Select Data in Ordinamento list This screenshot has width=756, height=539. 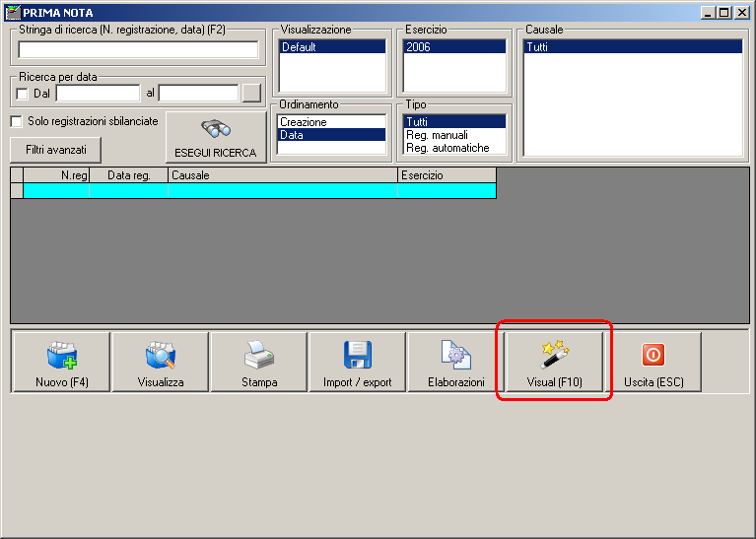[332, 135]
